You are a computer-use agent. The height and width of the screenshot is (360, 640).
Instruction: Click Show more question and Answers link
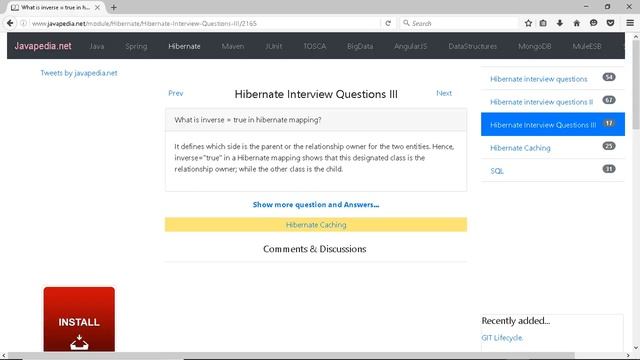point(316,204)
